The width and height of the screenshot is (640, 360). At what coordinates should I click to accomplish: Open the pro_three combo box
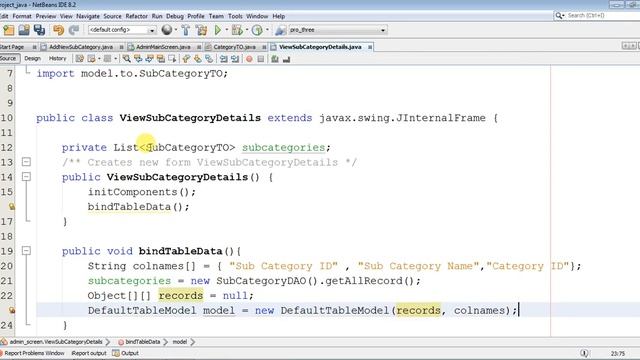click(x=337, y=30)
